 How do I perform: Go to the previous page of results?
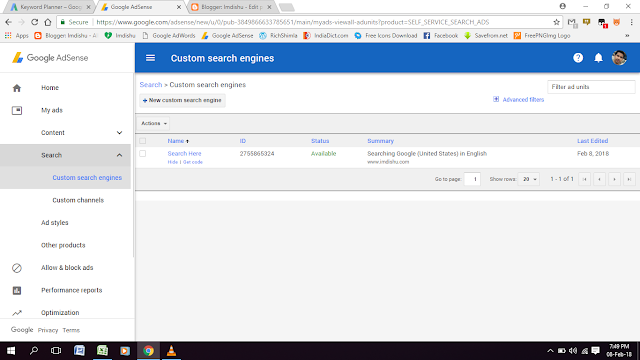(599, 179)
